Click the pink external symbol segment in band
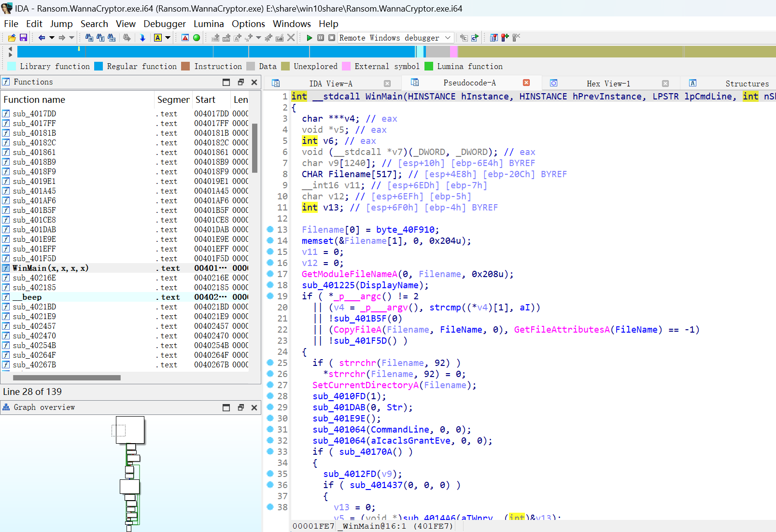Viewport: 776px width, 532px height. pyautogui.click(x=454, y=52)
